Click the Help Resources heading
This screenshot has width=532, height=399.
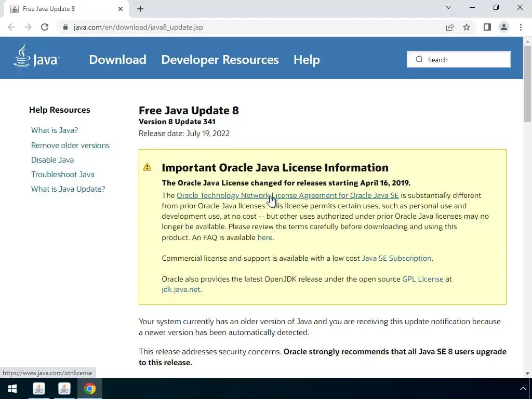click(59, 110)
